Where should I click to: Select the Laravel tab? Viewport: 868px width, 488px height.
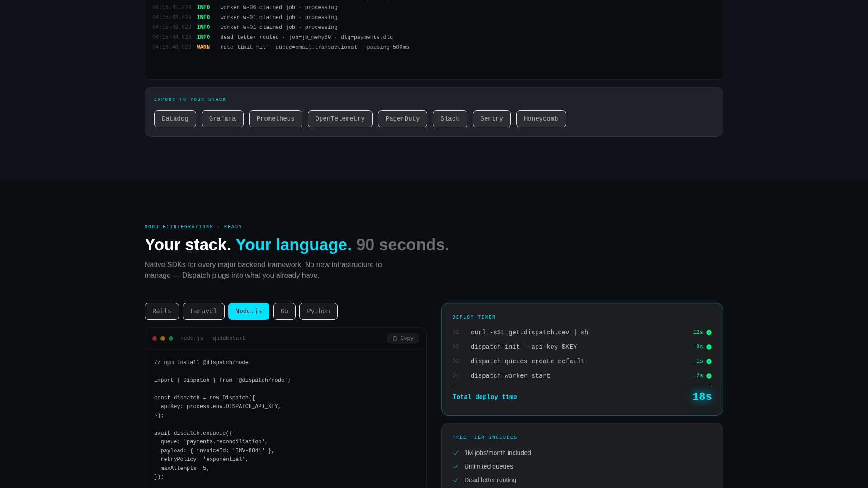(x=203, y=311)
